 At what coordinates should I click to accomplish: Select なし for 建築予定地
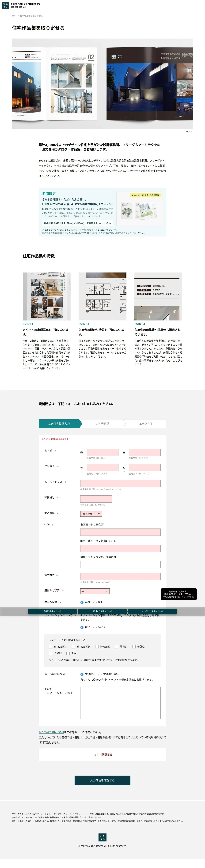point(95,603)
